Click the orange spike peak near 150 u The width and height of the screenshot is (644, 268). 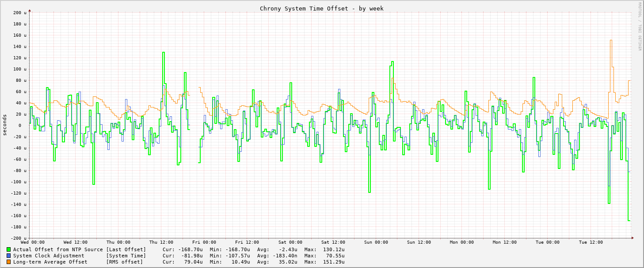611,40
